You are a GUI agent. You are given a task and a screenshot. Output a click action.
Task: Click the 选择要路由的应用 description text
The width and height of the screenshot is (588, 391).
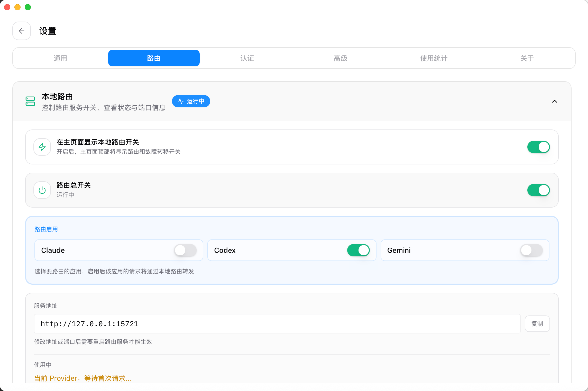[114, 271]
